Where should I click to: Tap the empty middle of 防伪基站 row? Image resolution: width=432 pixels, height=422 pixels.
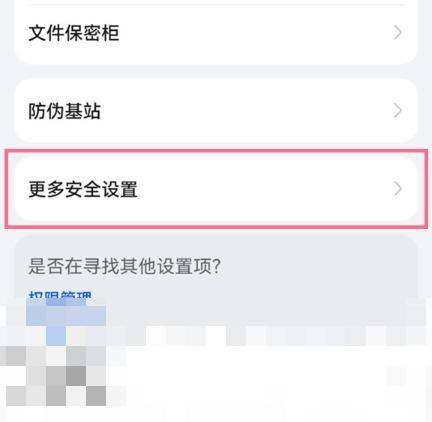point(247,111)
